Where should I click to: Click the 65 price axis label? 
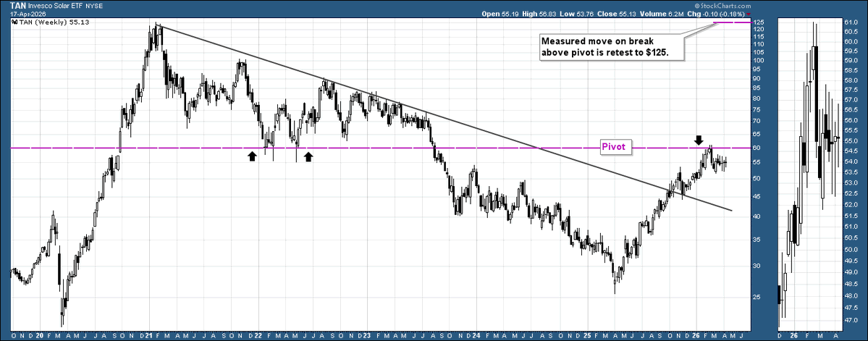pyautogui.click(x=757, y=135)
